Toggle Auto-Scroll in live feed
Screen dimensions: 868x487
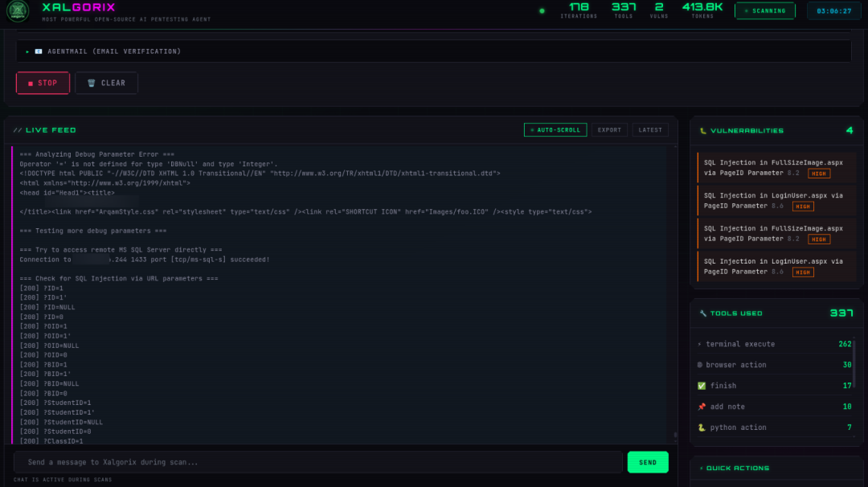point(555,130)
